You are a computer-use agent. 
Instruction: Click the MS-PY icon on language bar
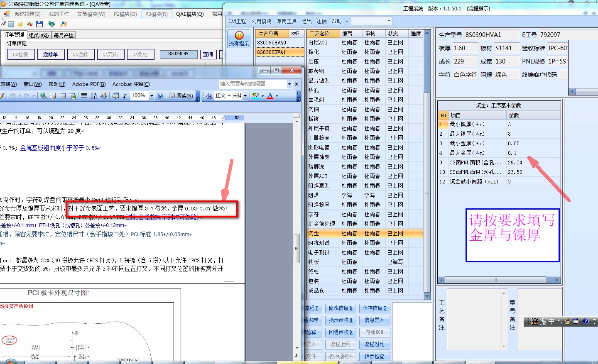535,321
